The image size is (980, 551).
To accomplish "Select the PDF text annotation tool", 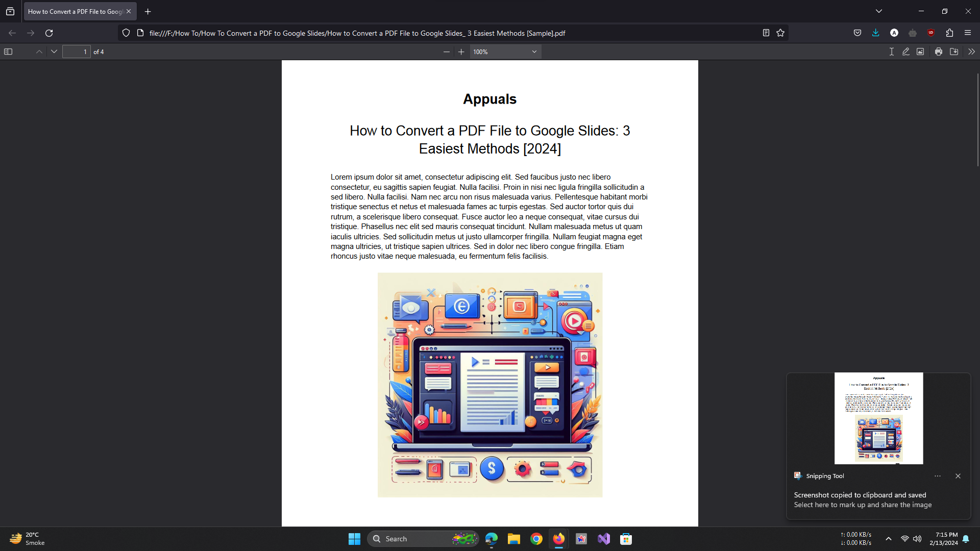I will 891,52.
